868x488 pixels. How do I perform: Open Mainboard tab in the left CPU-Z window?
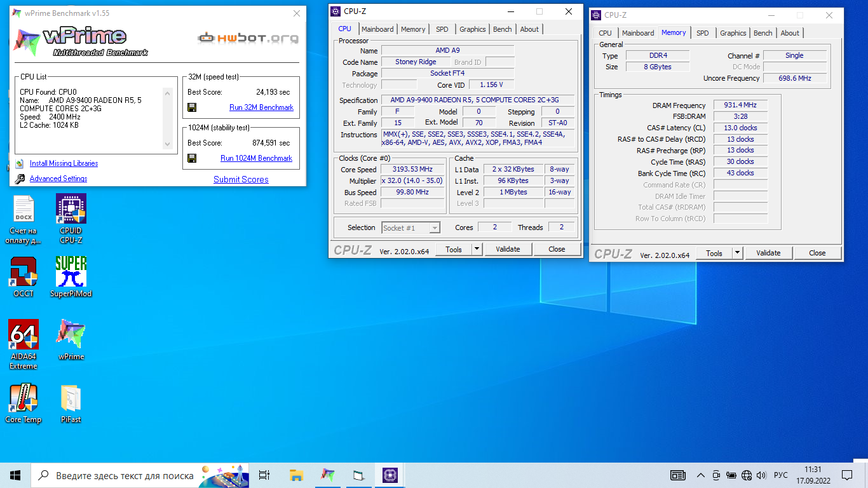(377, 29)
